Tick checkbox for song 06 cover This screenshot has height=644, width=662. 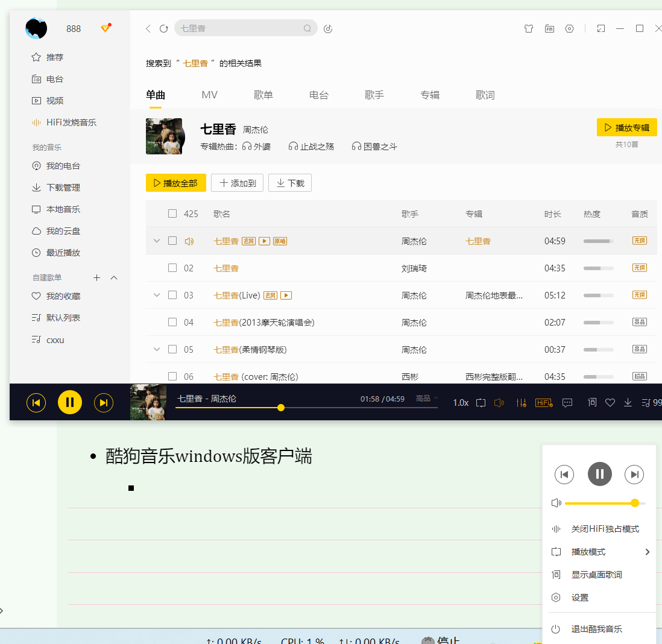tap(172, 376)
